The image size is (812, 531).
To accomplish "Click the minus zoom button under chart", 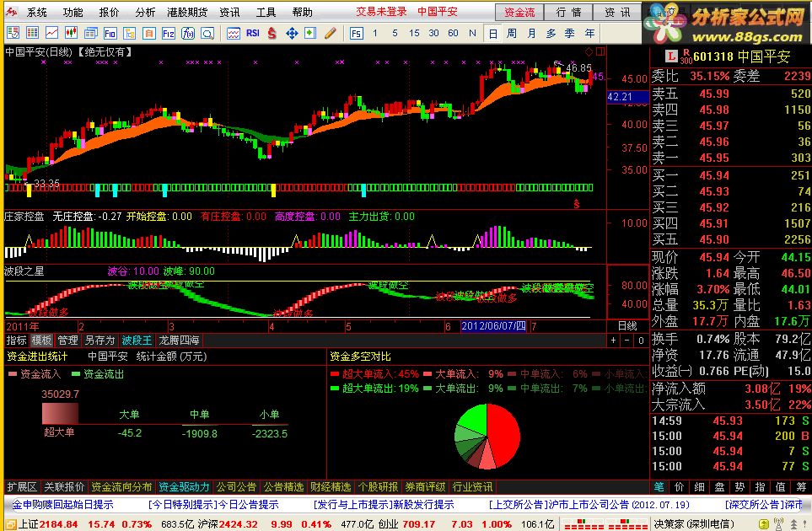I will 626,340.
